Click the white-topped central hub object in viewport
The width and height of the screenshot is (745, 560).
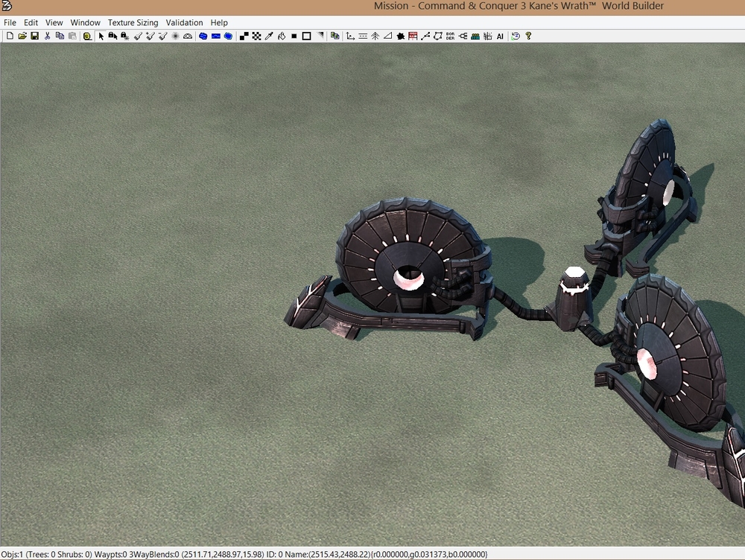(574, 299)
